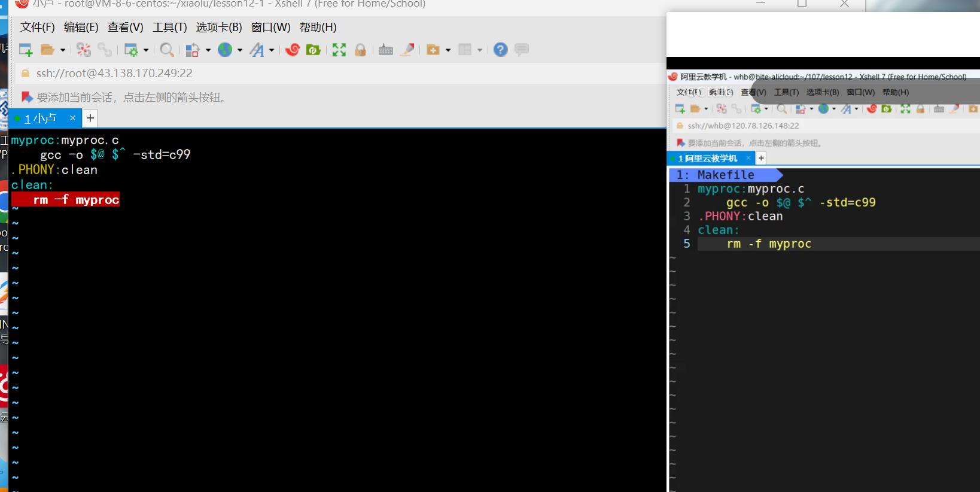The height and width of the screenshot is (492, 980).
Task: Click address bar ssh://root@43.138.170.249:22
Action: (114, 73)
